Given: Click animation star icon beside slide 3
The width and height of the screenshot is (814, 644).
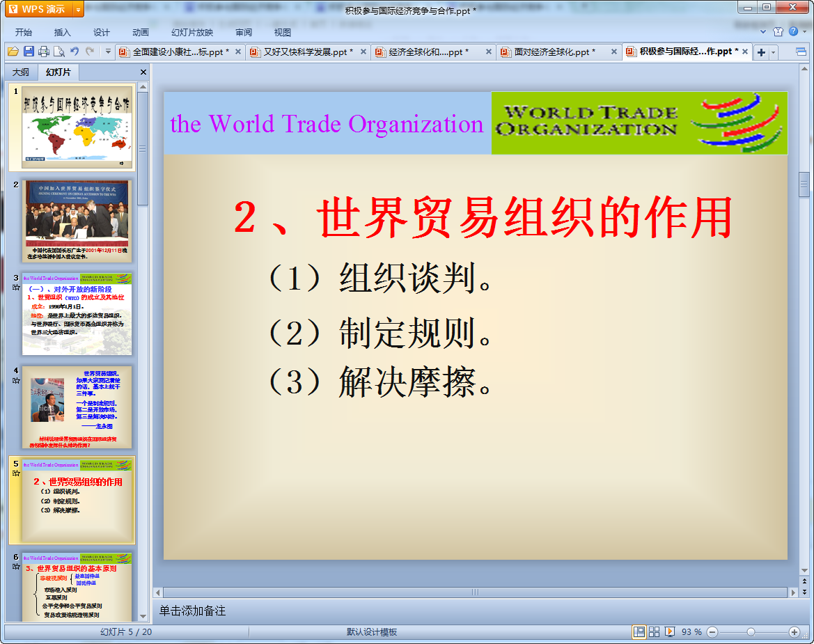Looking at the screenshot, I should (x=16, y=287).
